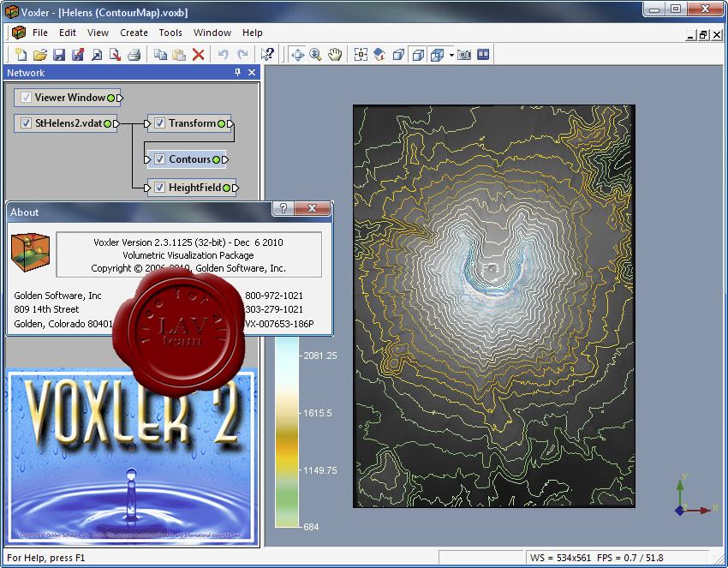Screen dimensions: 728x568
Task: Open the Tools menu
Action: point(170,33)
